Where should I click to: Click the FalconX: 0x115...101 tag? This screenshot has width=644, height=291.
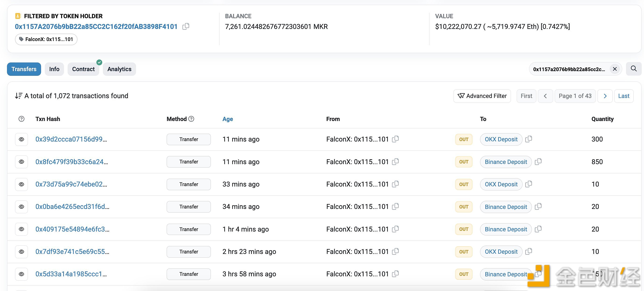(46, 39)
